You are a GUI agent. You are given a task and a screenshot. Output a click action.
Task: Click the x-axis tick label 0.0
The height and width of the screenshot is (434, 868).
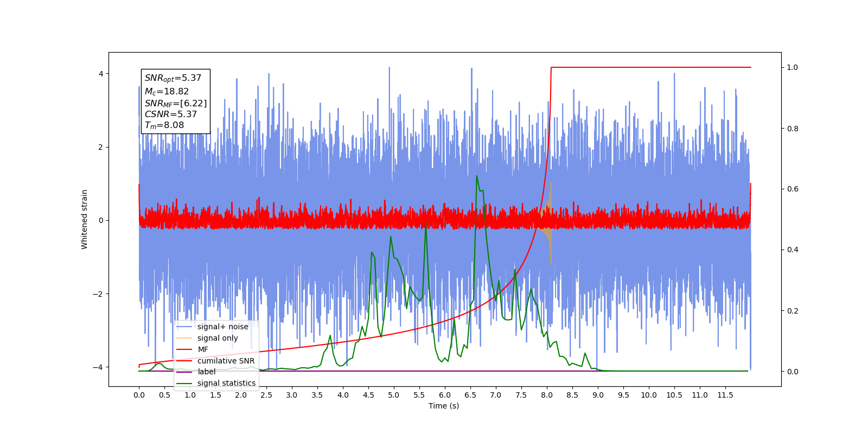click(x=139, y=395)
